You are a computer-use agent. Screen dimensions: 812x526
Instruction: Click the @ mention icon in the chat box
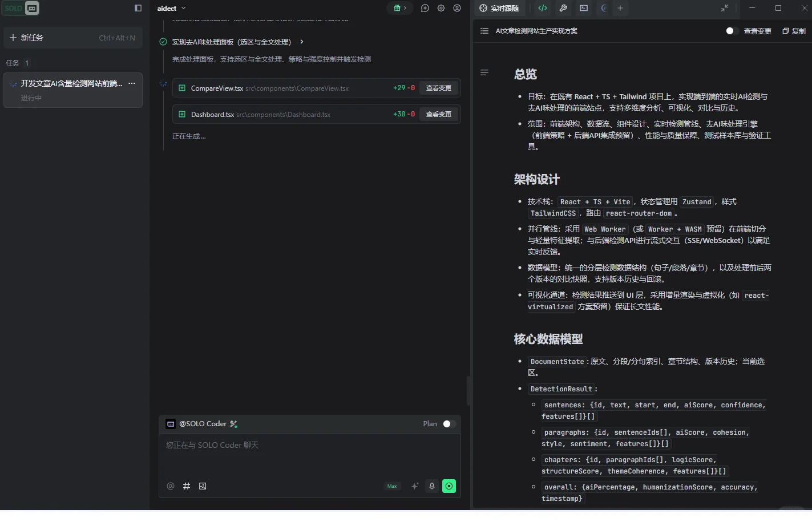[x=170, y=486]
